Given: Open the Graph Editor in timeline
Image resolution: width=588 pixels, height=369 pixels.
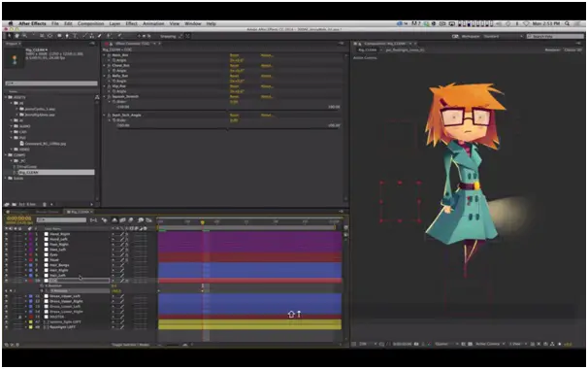Looking at the screenshot, I should 148,220.
